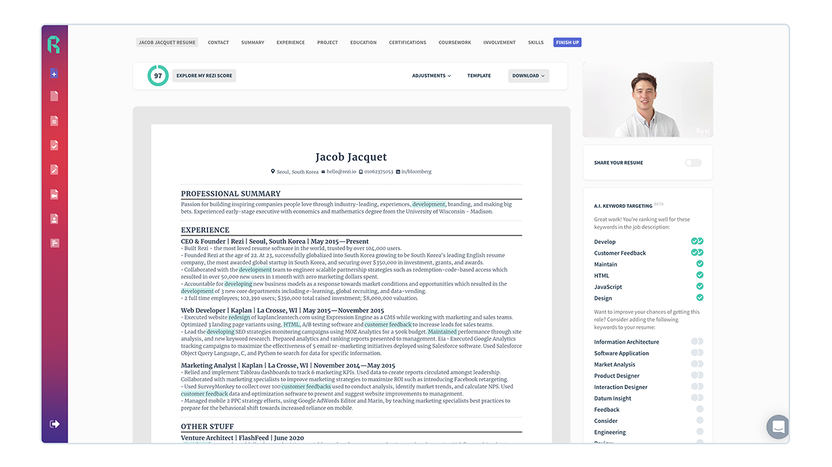The height and width of the screenshot is (467, 832).
Task: Click the Web Developer Kaplan job title
Action: (282, 310)
